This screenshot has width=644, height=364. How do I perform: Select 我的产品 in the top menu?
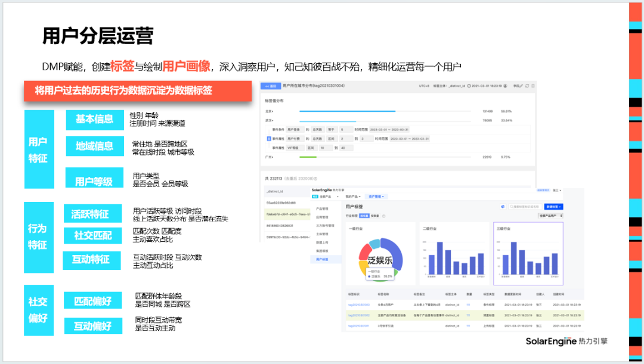pyautogui.click(x=354, y=197)
